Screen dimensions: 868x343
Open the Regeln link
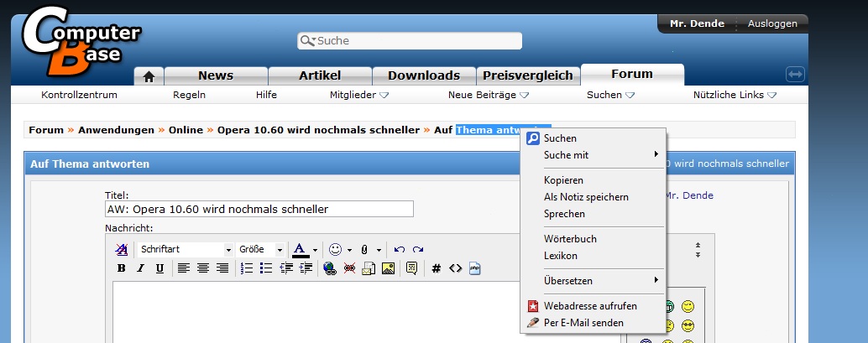pyautogui.click(x=190, y=95)
